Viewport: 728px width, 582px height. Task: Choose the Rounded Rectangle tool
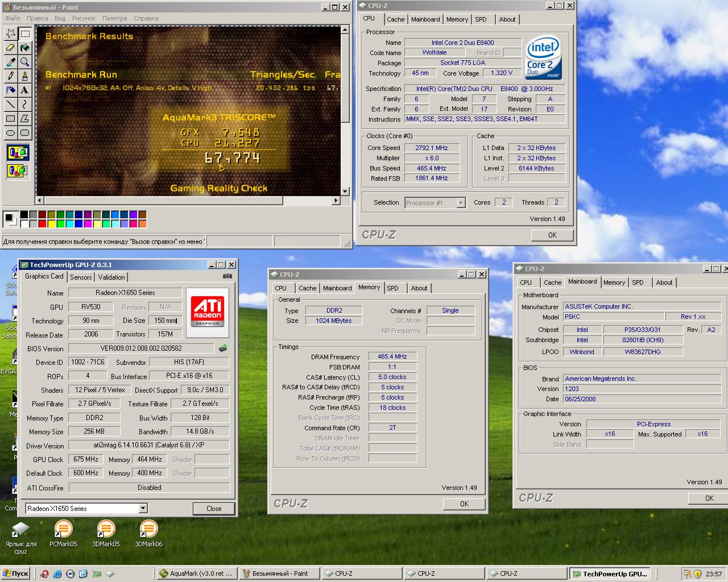tap(25, 133)
